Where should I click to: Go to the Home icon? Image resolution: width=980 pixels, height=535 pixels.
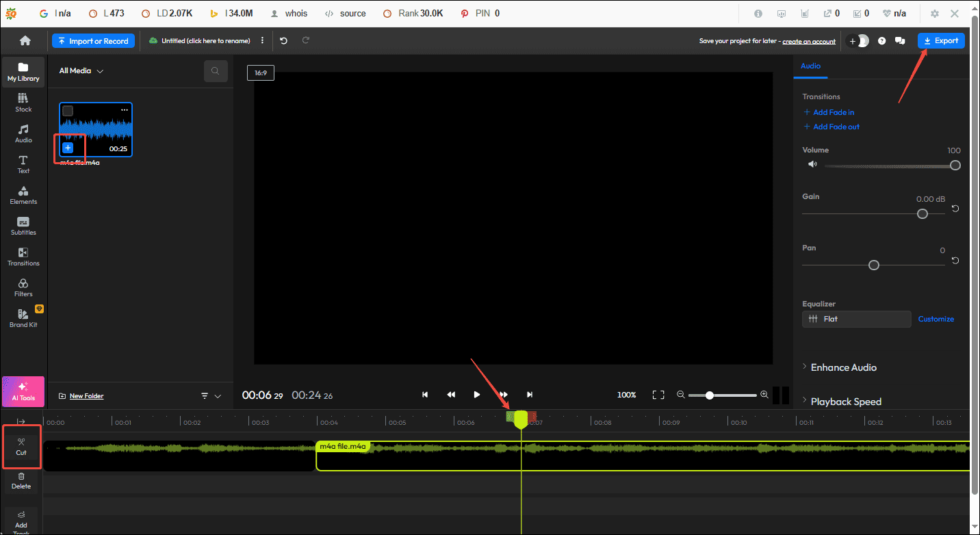[25, 41]
